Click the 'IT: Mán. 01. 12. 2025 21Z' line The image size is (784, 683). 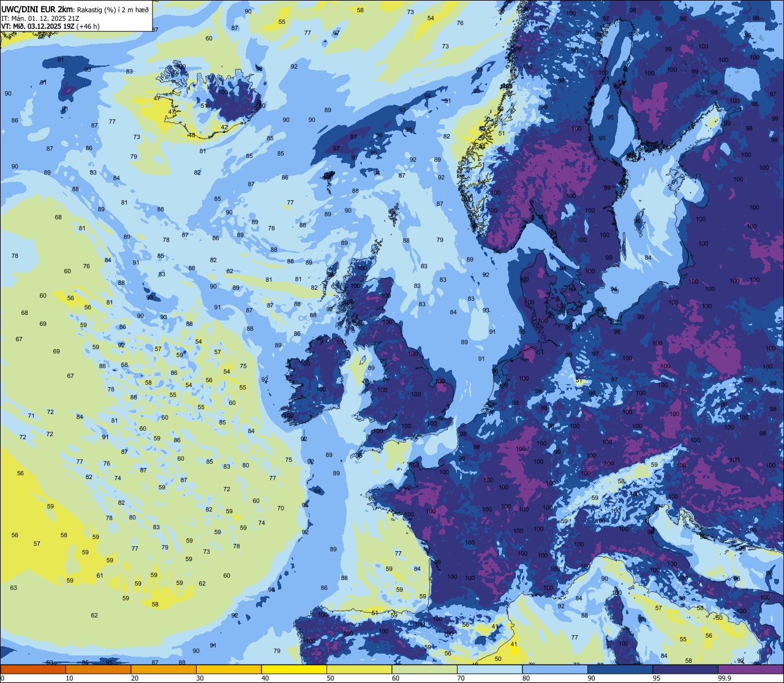(40, 18)
